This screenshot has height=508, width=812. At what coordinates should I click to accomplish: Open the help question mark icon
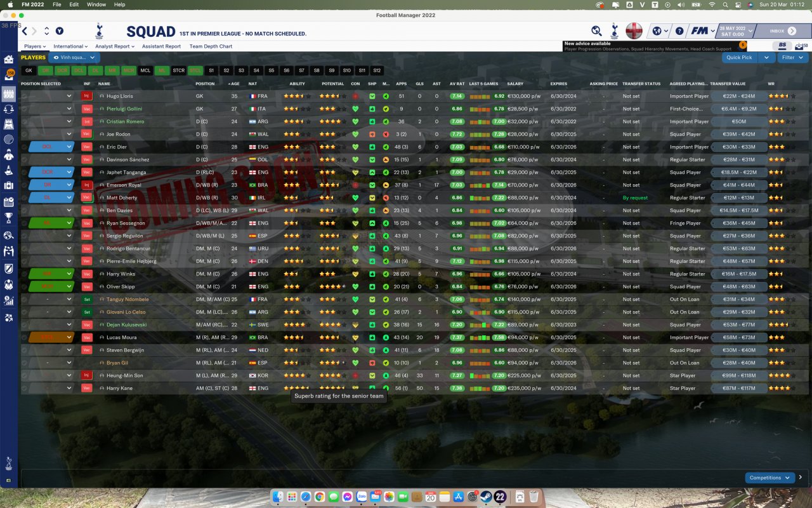[679, 30]
